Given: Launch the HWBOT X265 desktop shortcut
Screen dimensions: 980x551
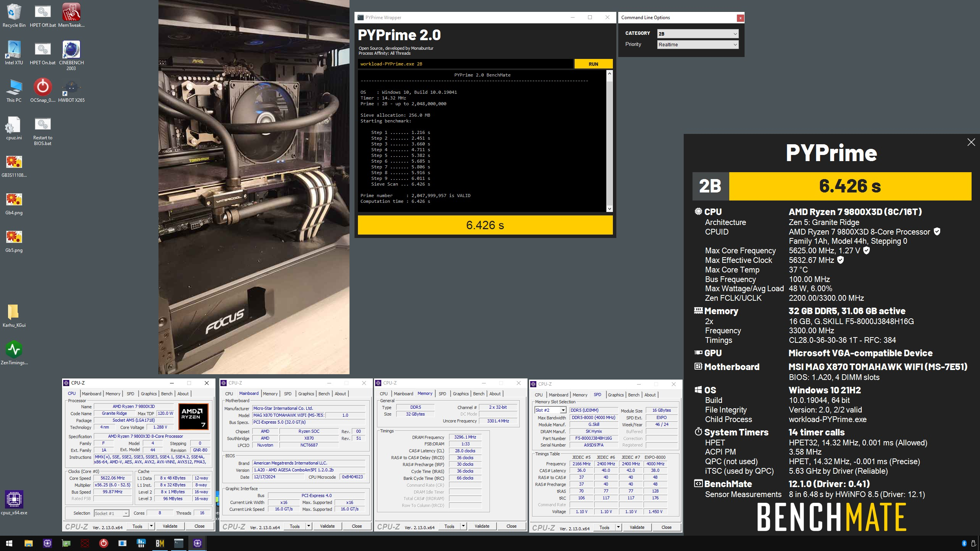Looking at the screenshot, I should 71,90.
